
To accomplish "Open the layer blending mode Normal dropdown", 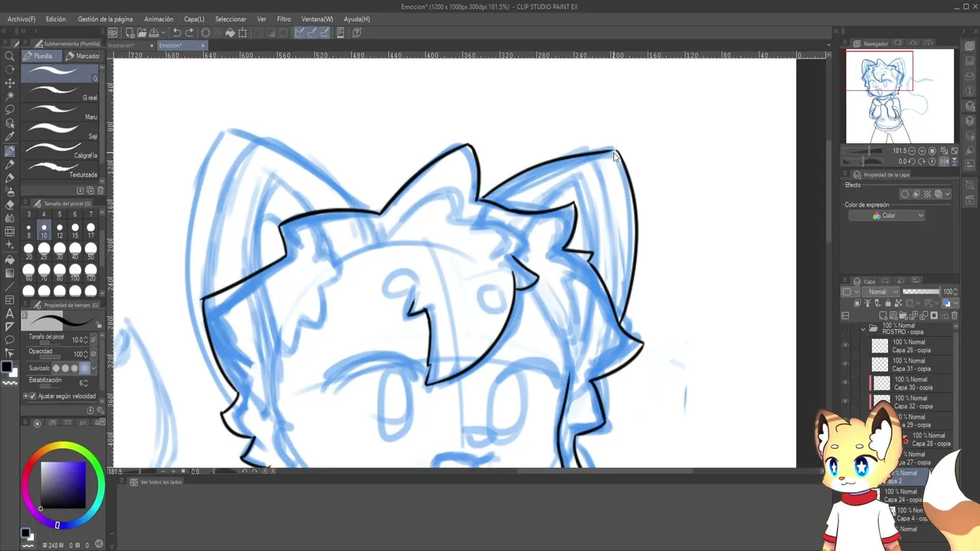I will (x=880, y=292).
